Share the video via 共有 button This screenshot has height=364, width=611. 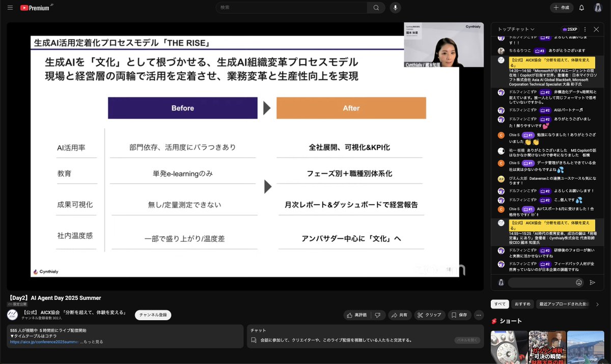click(x=399, y=315)
